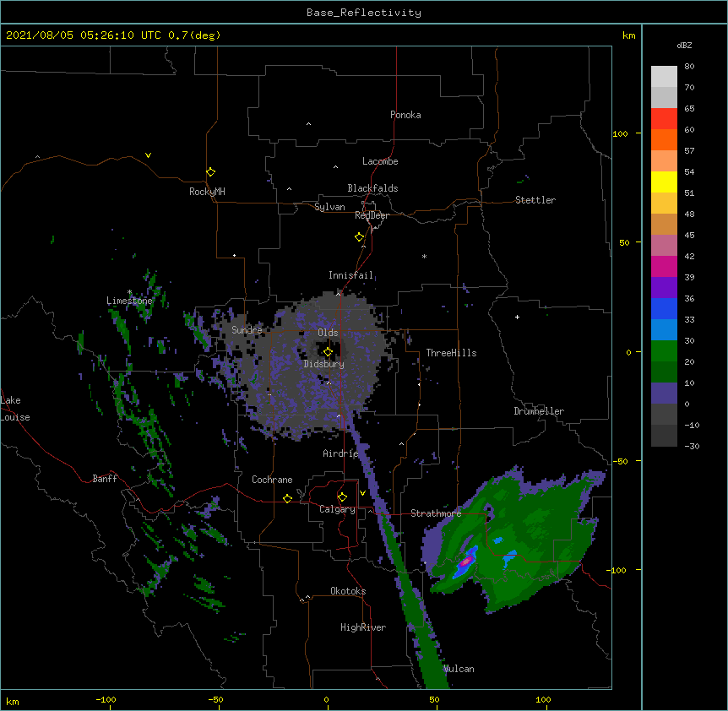Click the ThreeHills city label

pos(451,353)
